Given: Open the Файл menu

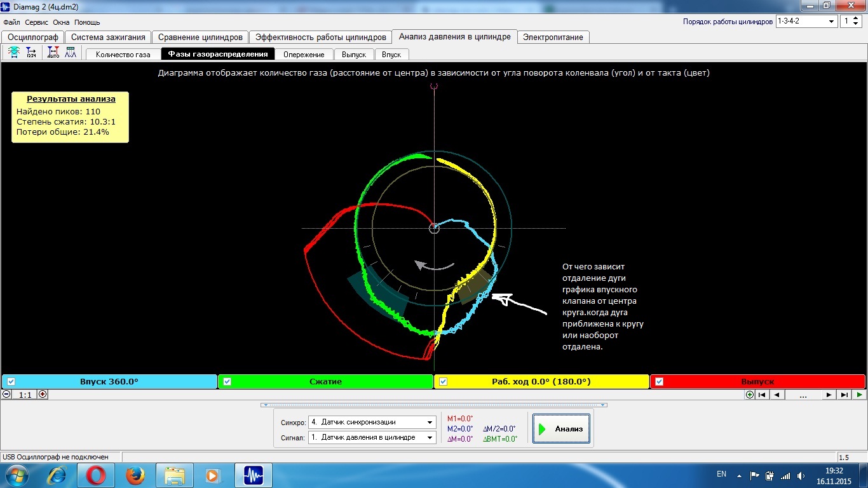Looking at the screenshot, I should pos(11,22).
